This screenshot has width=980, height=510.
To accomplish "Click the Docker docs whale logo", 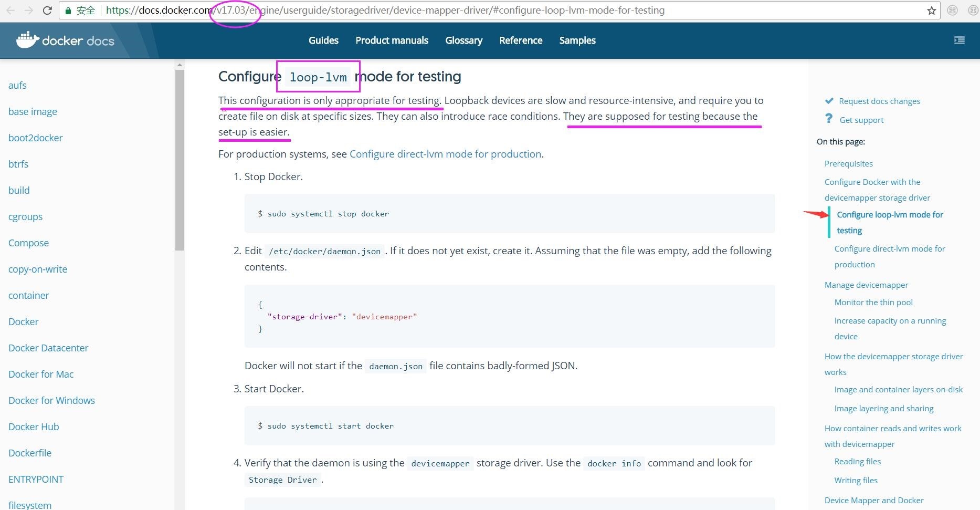I will tap(27, 39).
